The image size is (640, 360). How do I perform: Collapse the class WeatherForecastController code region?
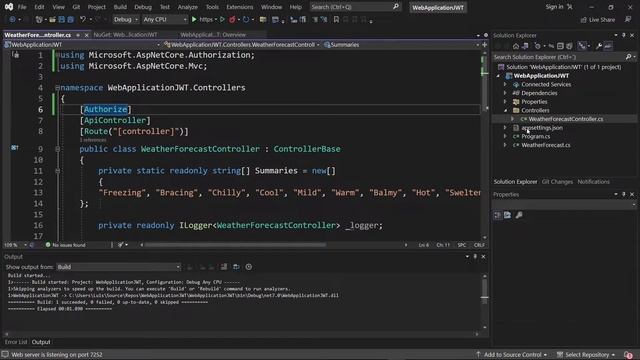click(58, 149)
